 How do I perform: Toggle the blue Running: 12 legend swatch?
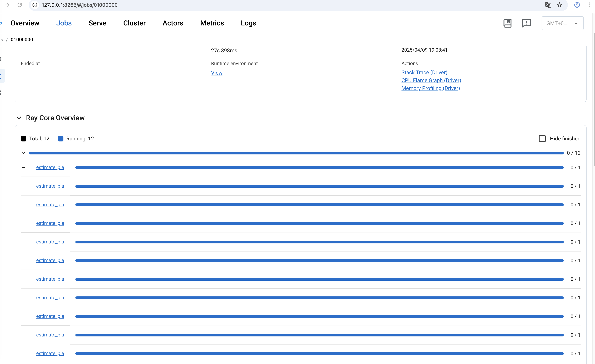coord(61,138)
